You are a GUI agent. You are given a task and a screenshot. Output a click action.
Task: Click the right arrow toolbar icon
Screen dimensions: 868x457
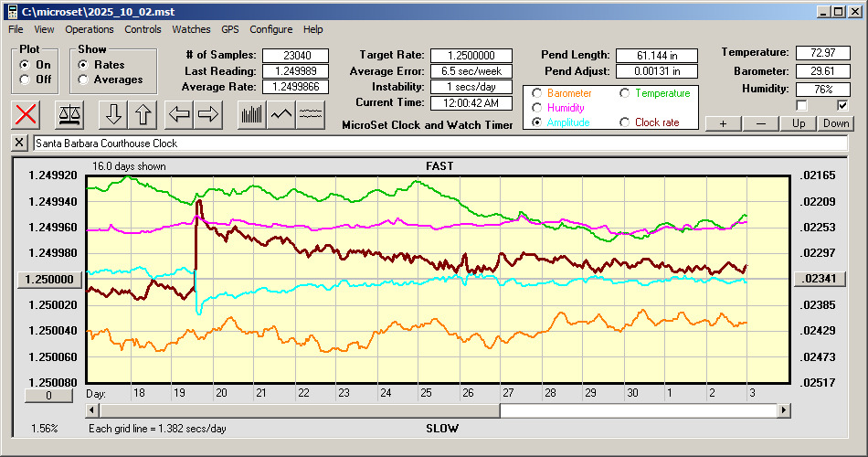tap(208, 114)
